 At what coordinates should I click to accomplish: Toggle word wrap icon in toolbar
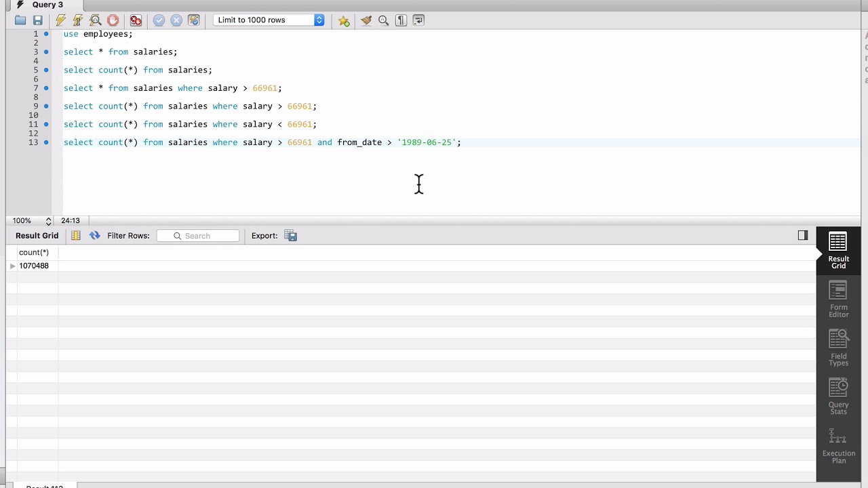(x=418, y=20)
